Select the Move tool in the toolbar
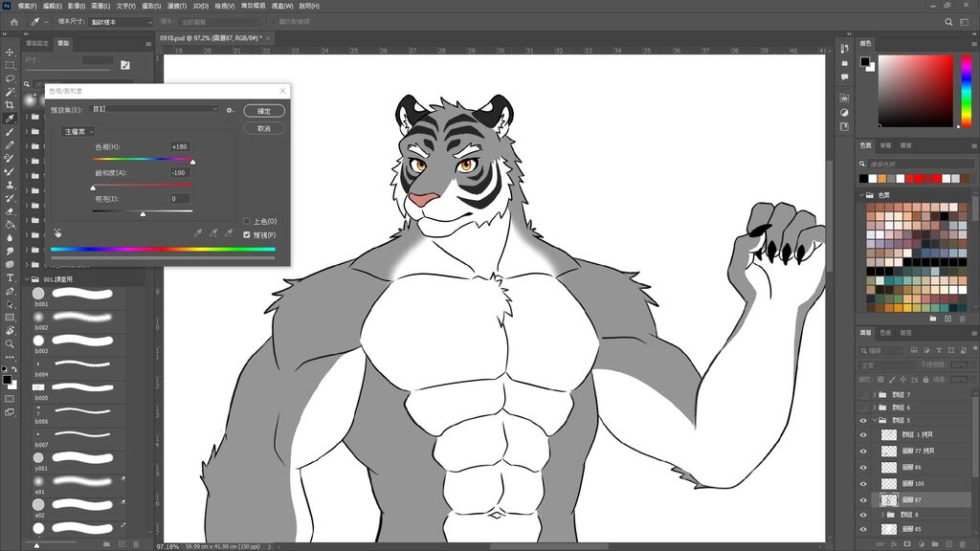This screenshot has width=980, height=551. pyautogui.click(x=10, y=52)
